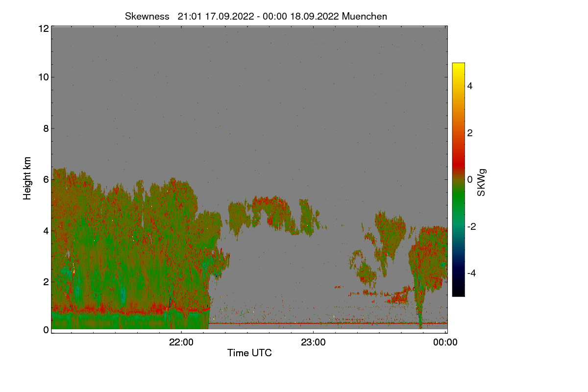
Task: Click the 22:00 time tick label
Action: click(181, 343)
